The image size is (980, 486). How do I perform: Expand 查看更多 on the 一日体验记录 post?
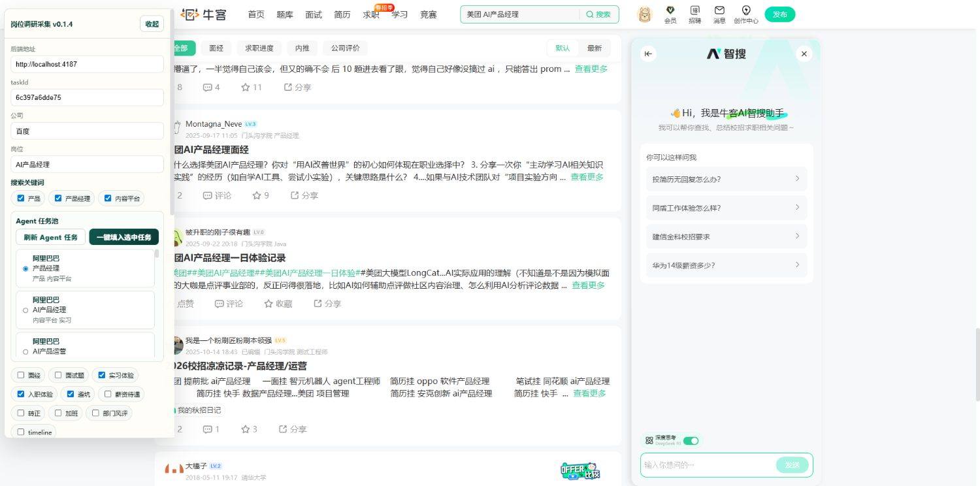click(588, 285)
